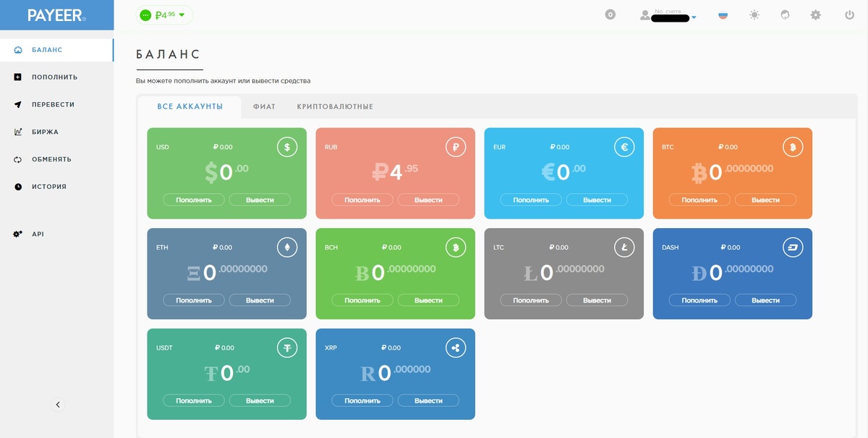Click Вывести on the USD card
The height and width of the screenshot is (438, 868).
[x=260, y=200]
